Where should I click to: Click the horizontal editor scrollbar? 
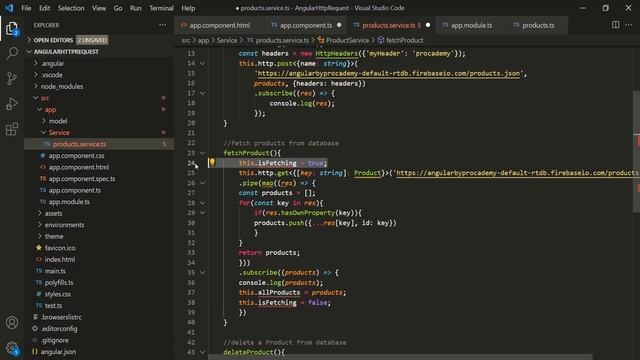pyautogui.click(x=400, y=357)
